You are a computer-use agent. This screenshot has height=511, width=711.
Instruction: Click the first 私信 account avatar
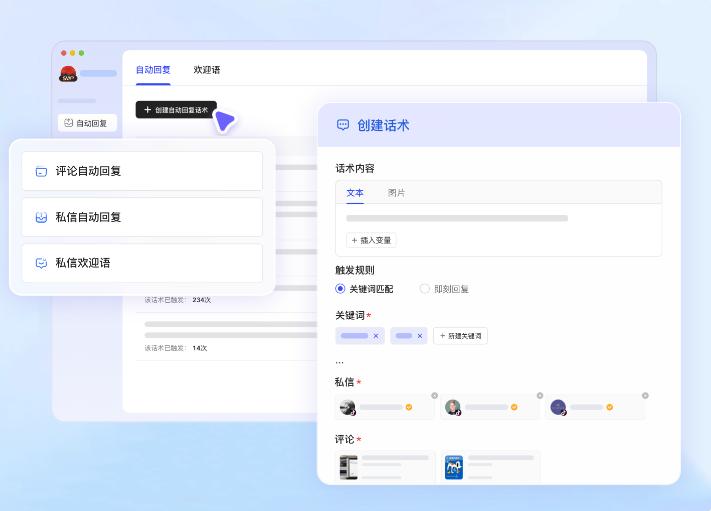pos(348,407)
